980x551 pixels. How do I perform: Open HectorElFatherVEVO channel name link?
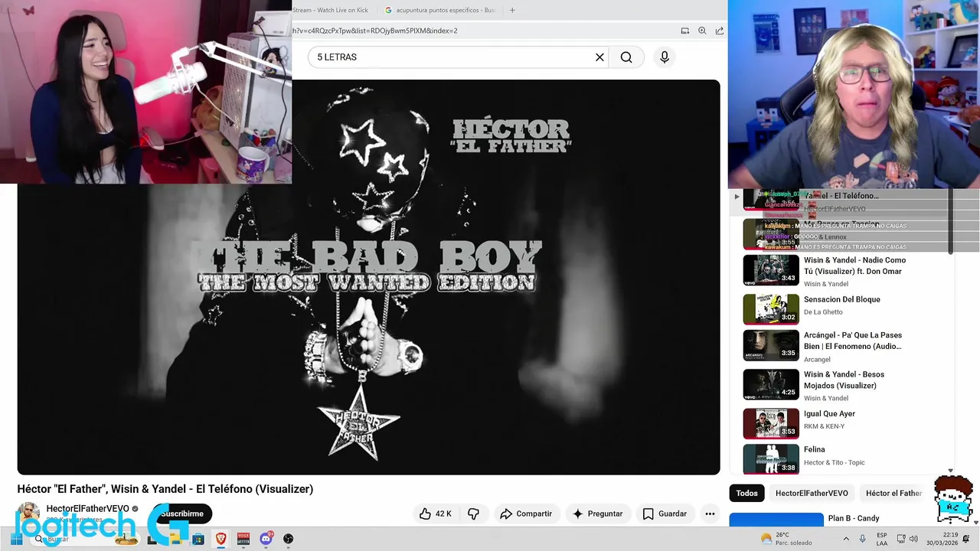coord(87,509)
